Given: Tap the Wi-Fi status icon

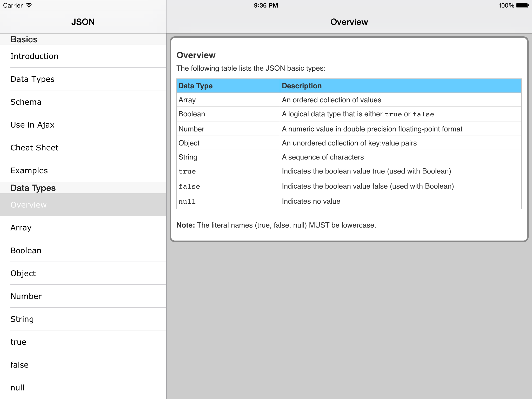Looking at the screenshot, I should pos(29,5).
